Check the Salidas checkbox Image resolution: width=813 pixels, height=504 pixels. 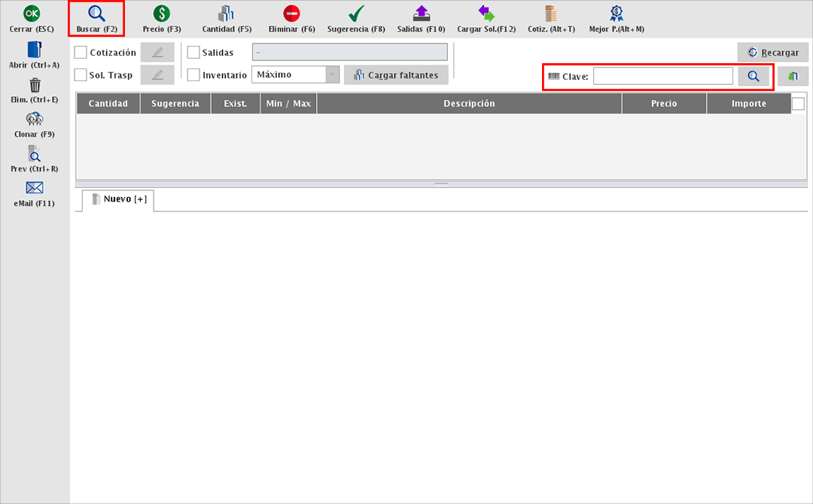pos(193,53)
